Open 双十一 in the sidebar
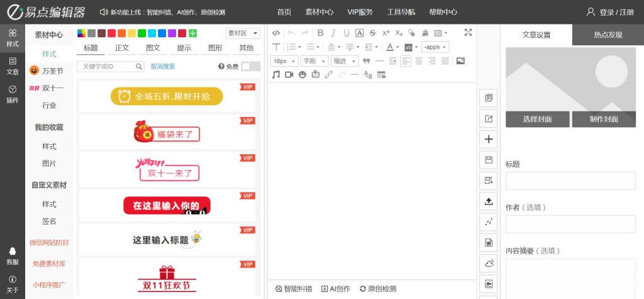 pyautogui.click(x=47, y=88)
